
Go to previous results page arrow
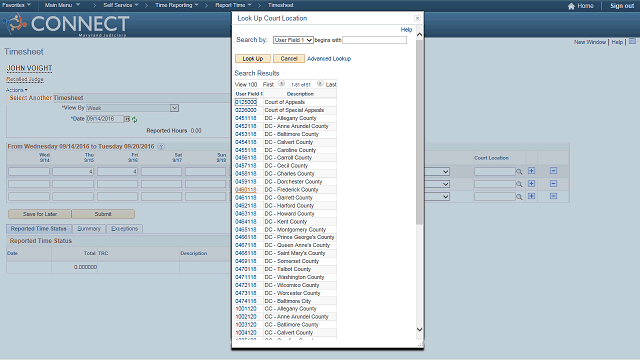click(x=282, y=83)
